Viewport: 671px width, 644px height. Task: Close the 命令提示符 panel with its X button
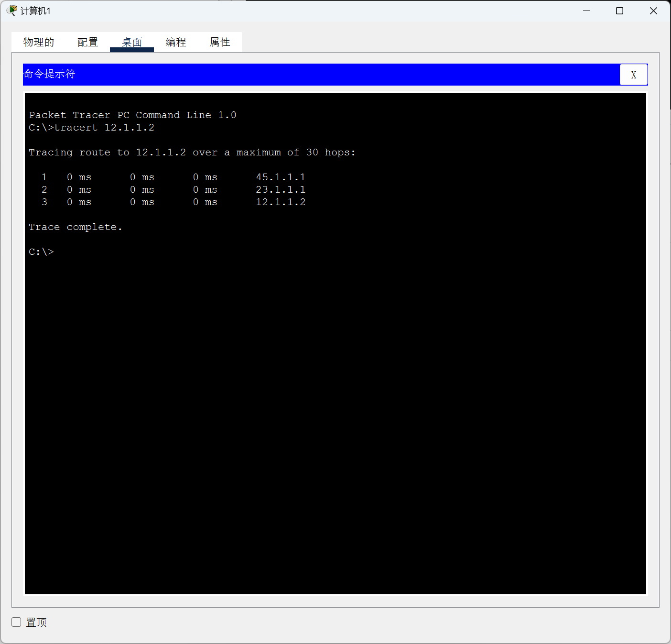pos(634,75)
